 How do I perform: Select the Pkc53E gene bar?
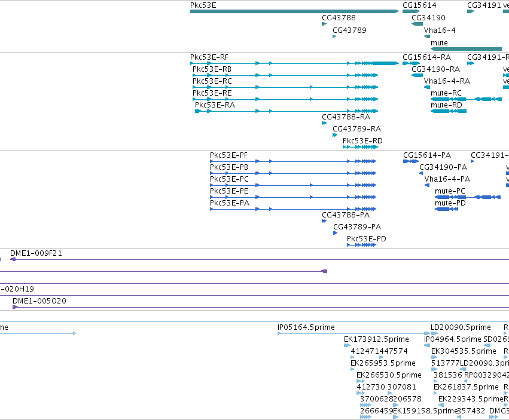coord(294,11)
